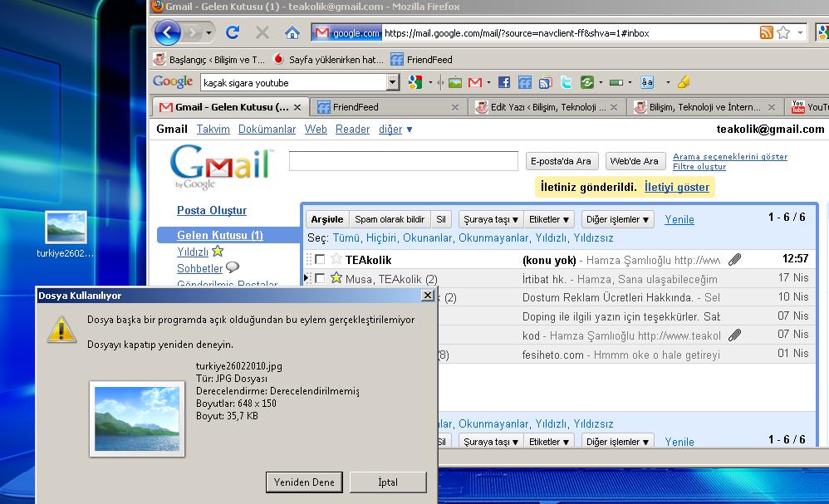Switch to the 'Edit Yazı' tab
This screenshot has width=829, height=504.
pos(547,107)
